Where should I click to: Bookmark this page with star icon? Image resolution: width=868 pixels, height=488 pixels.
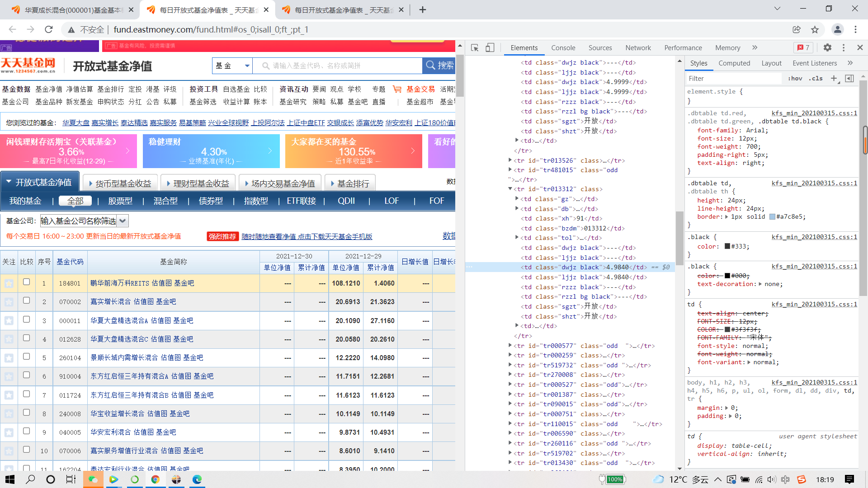pyautogui.click(x=815, y=29)
